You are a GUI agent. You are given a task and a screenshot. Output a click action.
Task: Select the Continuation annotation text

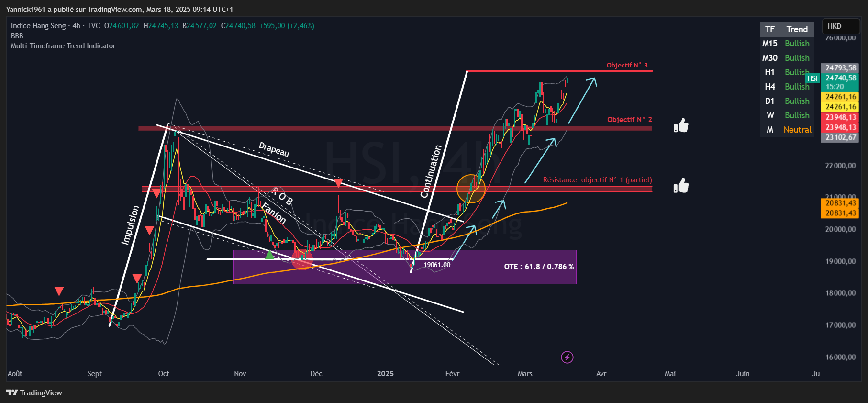(x=431, y=171)
